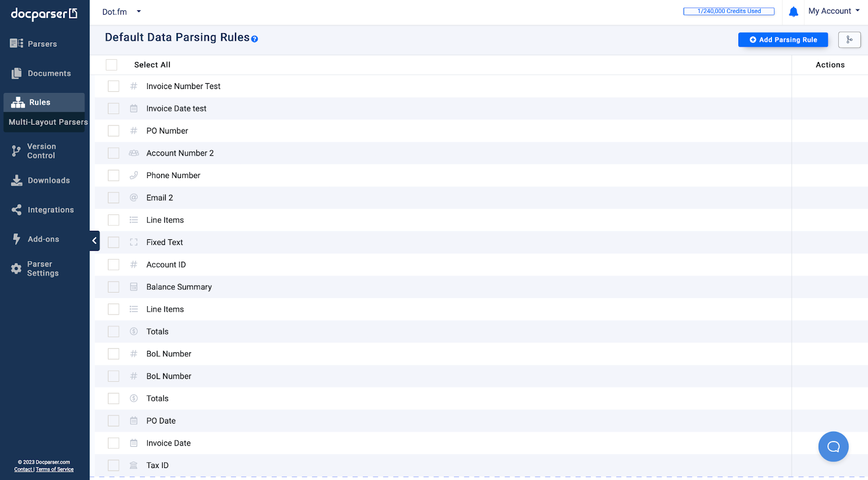Click the help icon beside Default Data Parsing Rules
Viewport: 868px width, 480px height.
coord(254,39)
